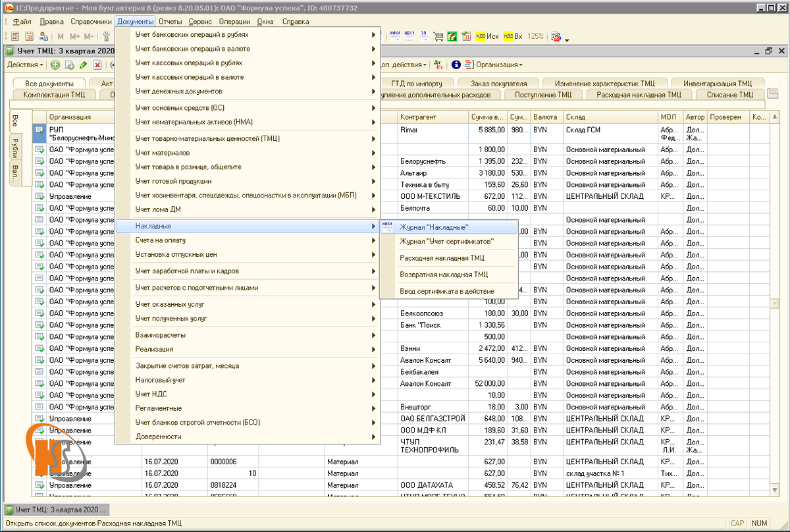The image size is (790, 532).
Task: Click the Дт Кт postings icon
Action: point(439,65)
